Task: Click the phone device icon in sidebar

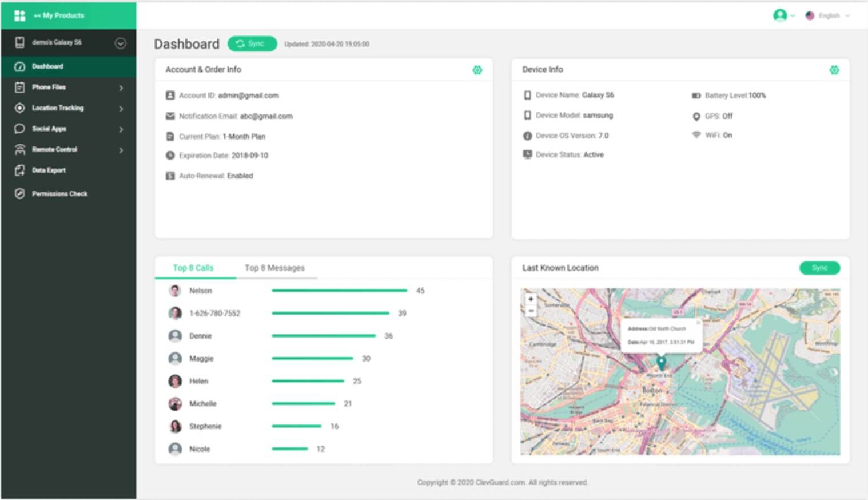Action: click(x=20, y=42)
